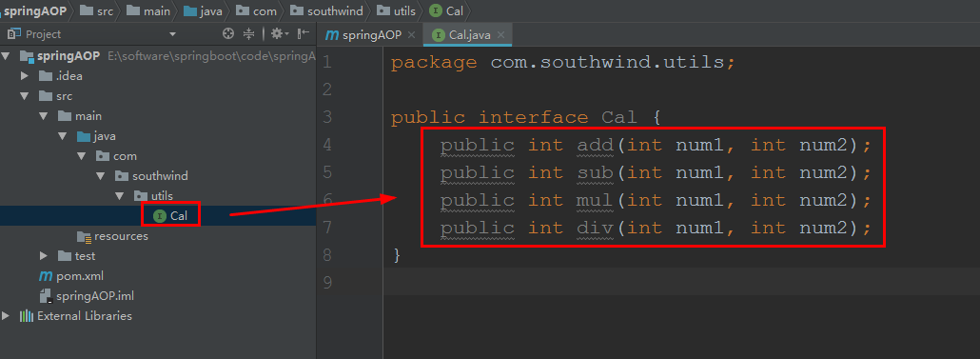Click the interface name Cal in code

[x=619, y=117]
